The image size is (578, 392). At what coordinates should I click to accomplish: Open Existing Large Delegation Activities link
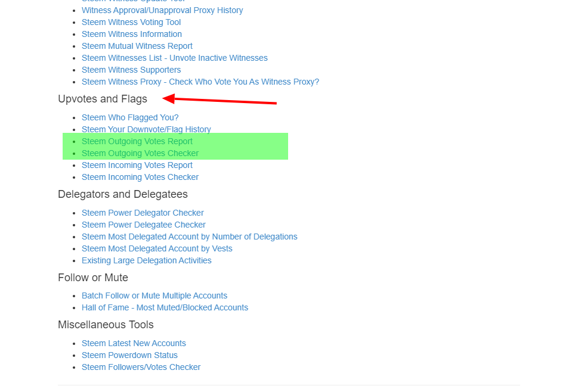(x=147, y=260)
